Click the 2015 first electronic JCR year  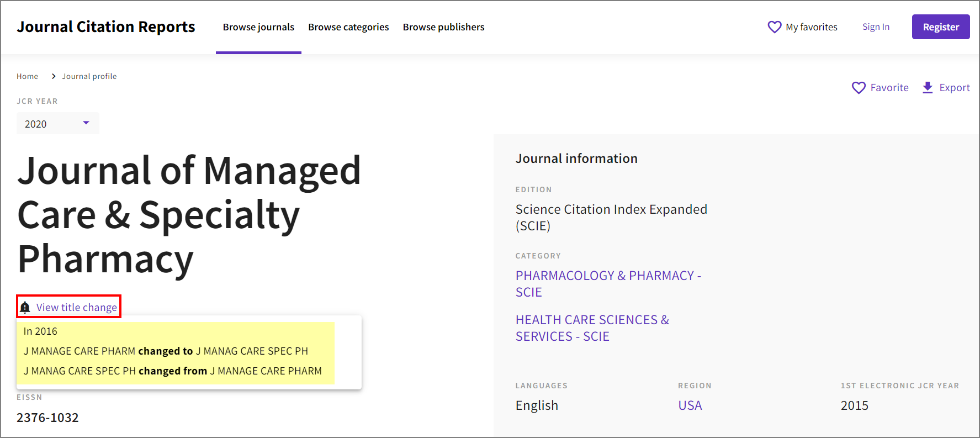coord(855,405)
